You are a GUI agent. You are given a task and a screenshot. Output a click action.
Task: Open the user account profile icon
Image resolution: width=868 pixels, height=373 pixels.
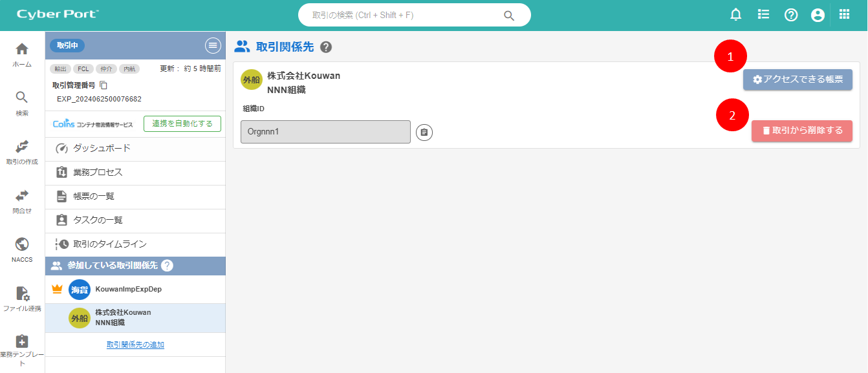pyautogui.click(x=818, y=15)
